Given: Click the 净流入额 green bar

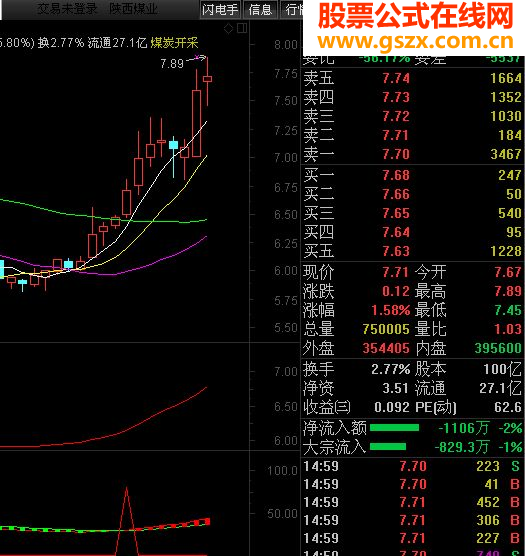Looking at the screenshot, I should (394, 428).
